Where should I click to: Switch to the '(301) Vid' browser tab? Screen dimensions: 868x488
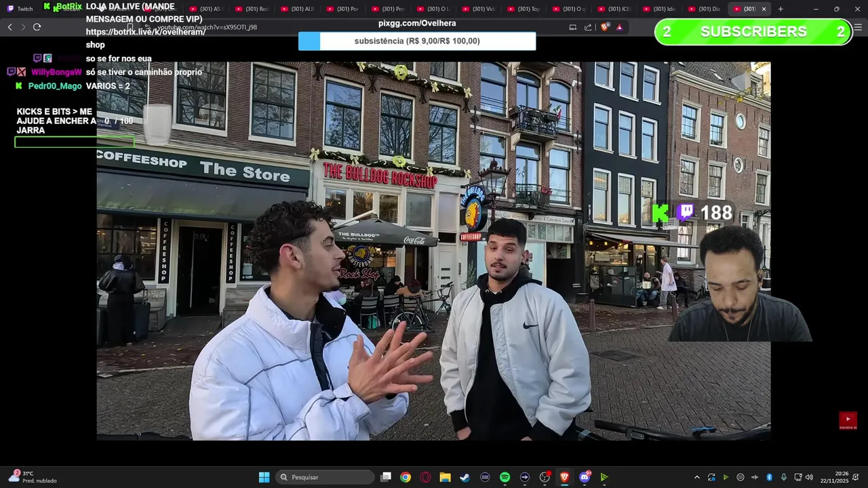coord(479,9)
